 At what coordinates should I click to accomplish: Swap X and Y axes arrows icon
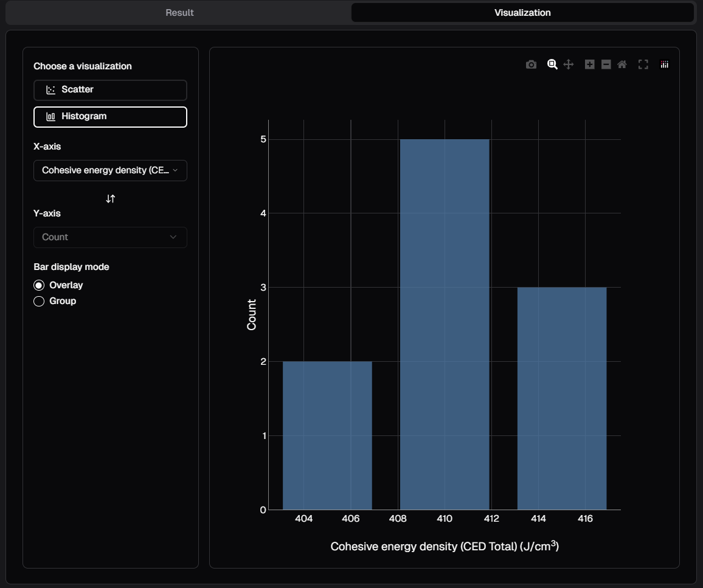click(x=110, y=199)
